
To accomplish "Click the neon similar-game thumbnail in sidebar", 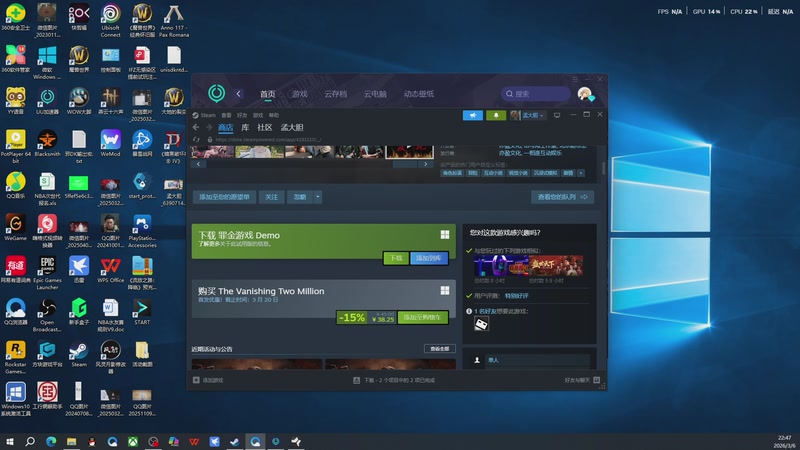I will pos(501,266).
